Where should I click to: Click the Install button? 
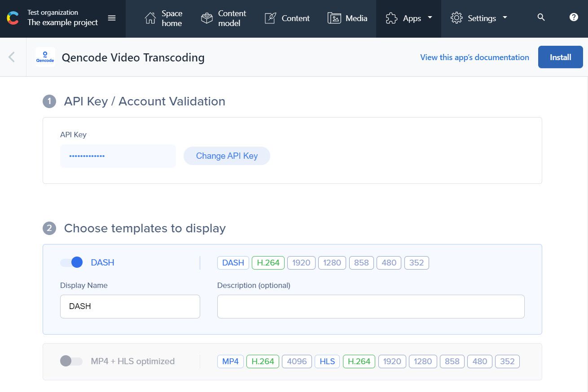pyautogui.click(x=561, y=57)
